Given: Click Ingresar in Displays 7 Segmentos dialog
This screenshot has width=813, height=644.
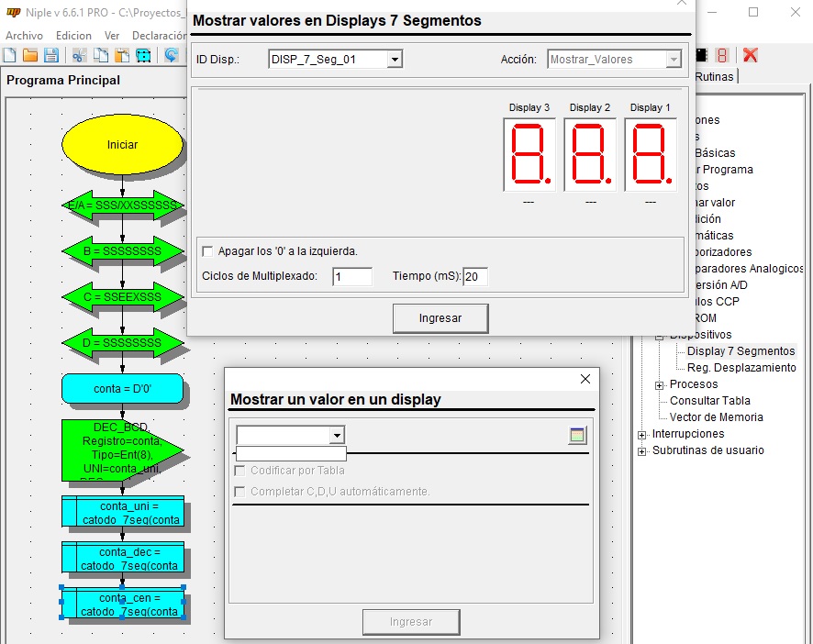Looking at the screenshot, I should pos(440,318).
